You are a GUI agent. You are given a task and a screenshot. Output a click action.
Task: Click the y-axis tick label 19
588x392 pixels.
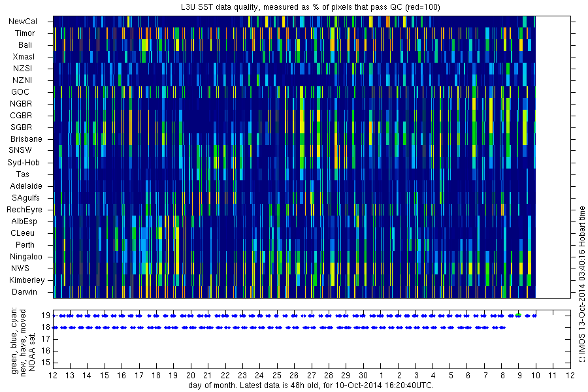(x=46, y=316)
